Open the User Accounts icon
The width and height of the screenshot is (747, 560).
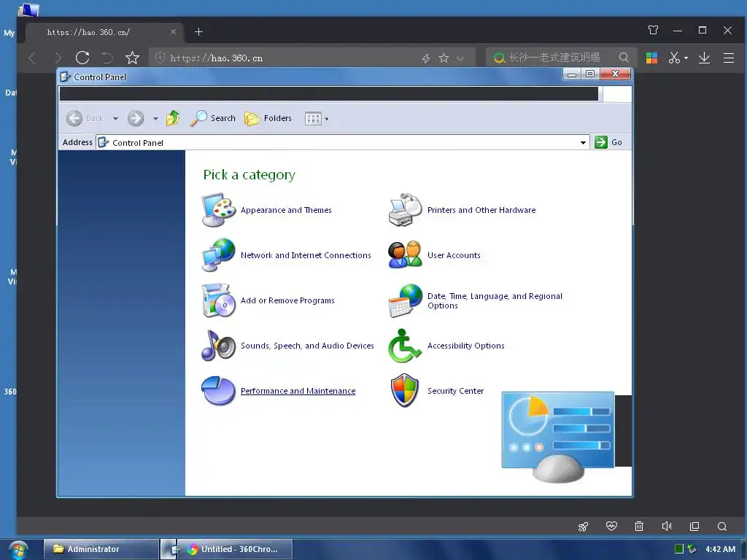406,255
